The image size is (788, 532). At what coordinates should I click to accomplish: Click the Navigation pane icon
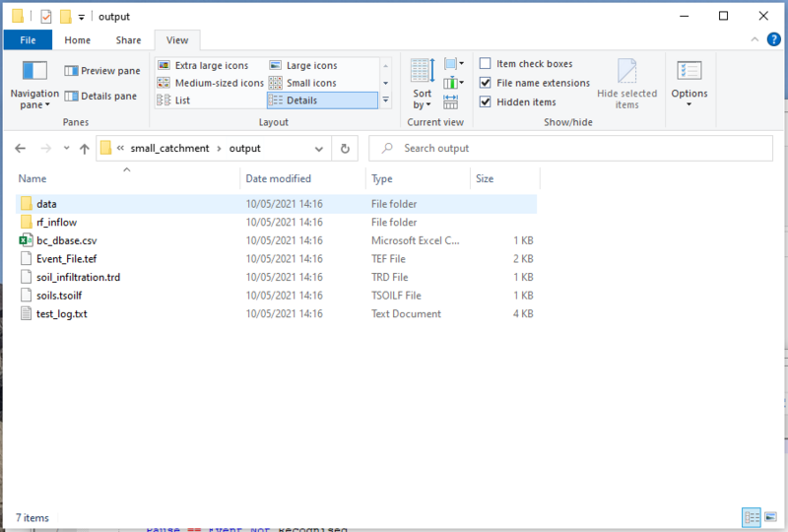[34, 71]
